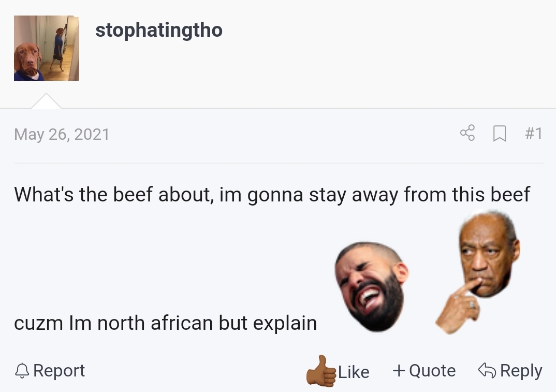Click the share icon in post header
The height and width of the screenshot is (392, 556).
(x=467, y=133)
